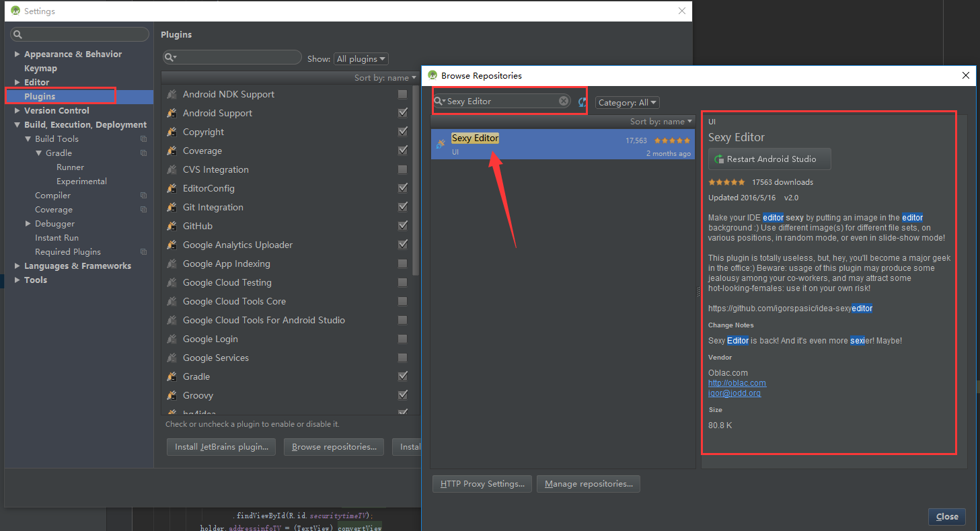Click project-level settings icon beside Required Plugins

pyautogui.click(x=143, y=252)
